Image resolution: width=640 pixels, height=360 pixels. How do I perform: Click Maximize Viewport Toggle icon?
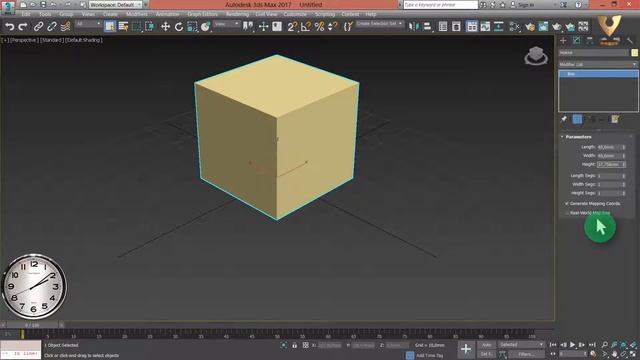pyautogui.click(x=633, y=354)
